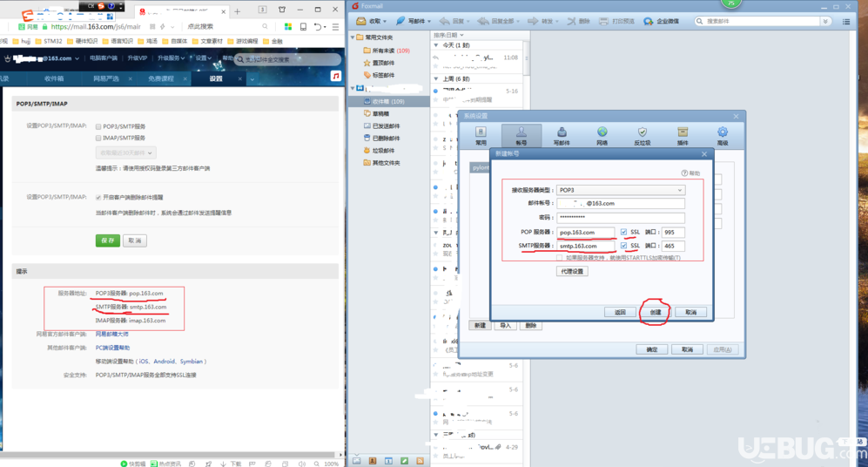Open 升级VIP in 163 mail header
This screenshot has height=467, width=868.
click(138, 58)
